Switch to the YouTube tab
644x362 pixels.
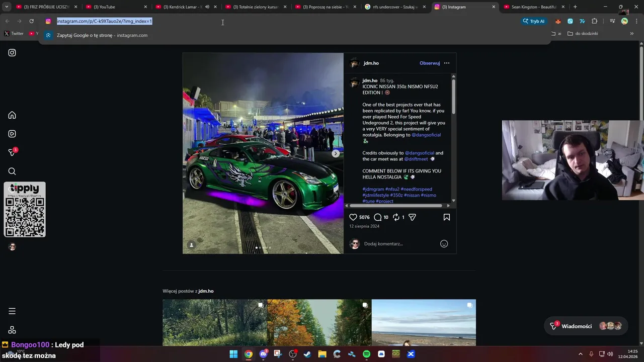(x=116, y=7)
